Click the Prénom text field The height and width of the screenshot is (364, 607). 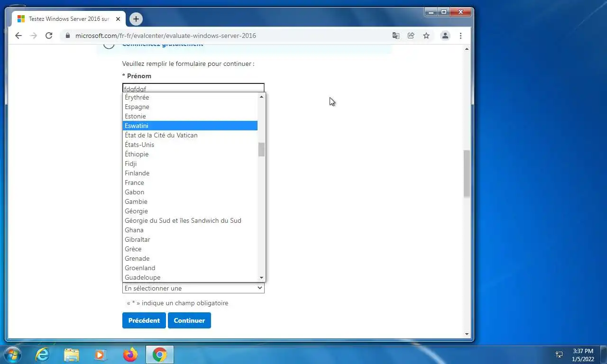click(193, 88)
